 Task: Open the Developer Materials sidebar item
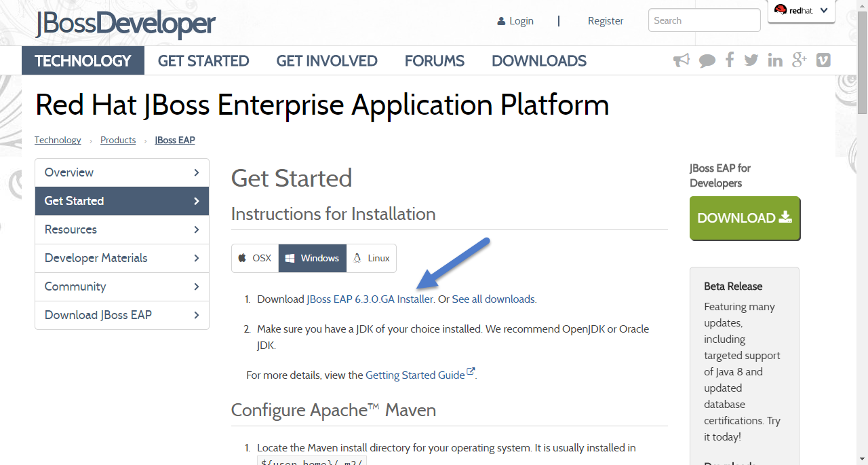(122, 258)
